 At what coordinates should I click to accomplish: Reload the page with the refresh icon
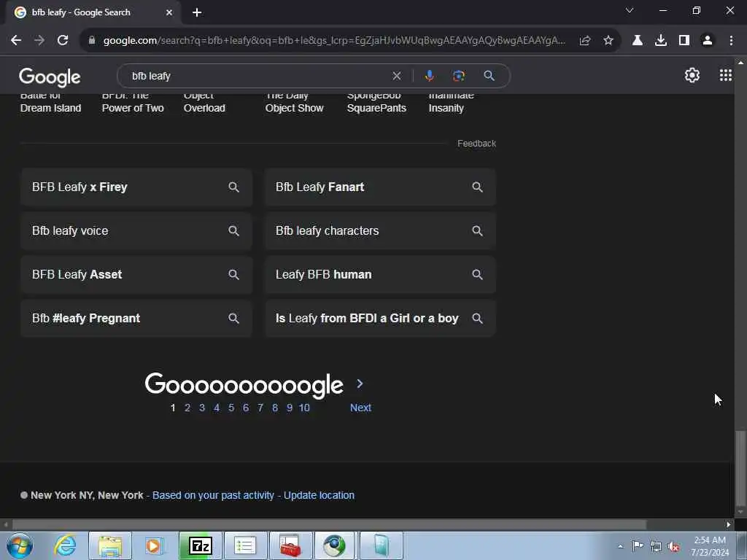click(63, 41)
